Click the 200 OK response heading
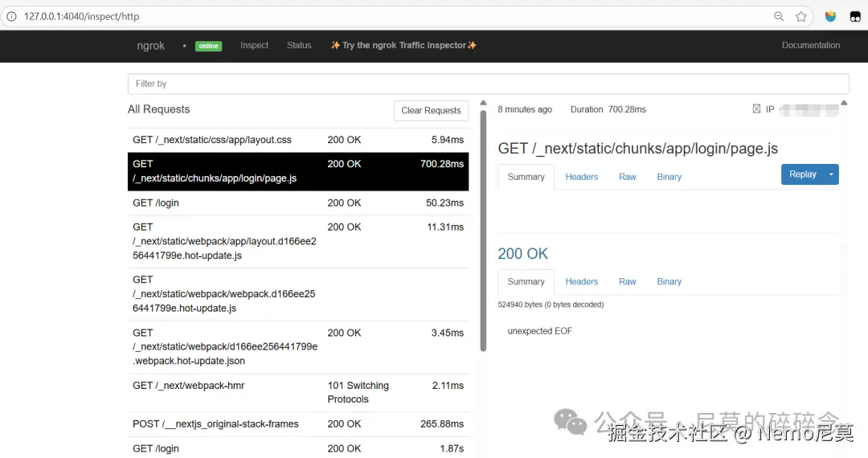This screenshot has width=868, height=458. click(x=522, y=253)
